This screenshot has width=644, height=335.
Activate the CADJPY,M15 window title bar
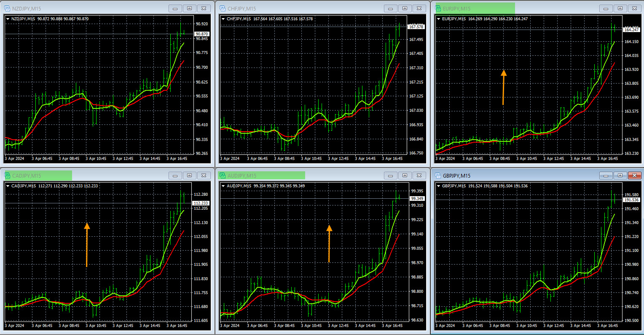tap(105, 176)
